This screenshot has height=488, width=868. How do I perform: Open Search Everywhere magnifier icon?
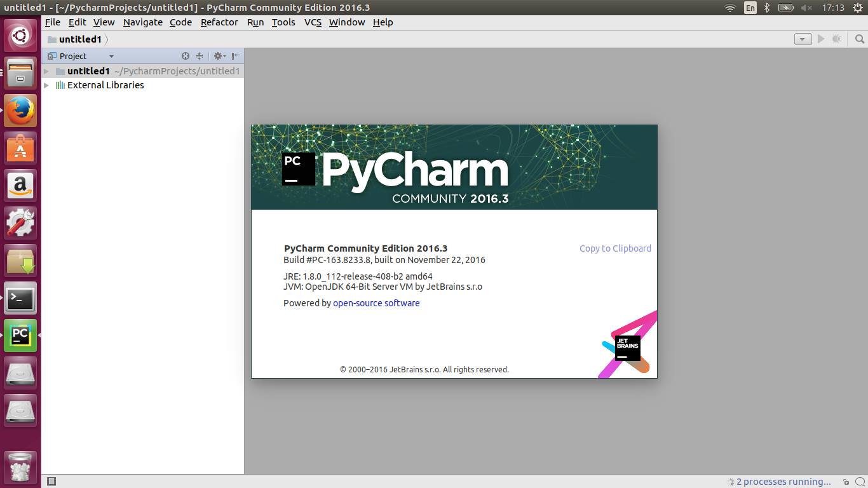pyautogui.click(x=860, y=39)
